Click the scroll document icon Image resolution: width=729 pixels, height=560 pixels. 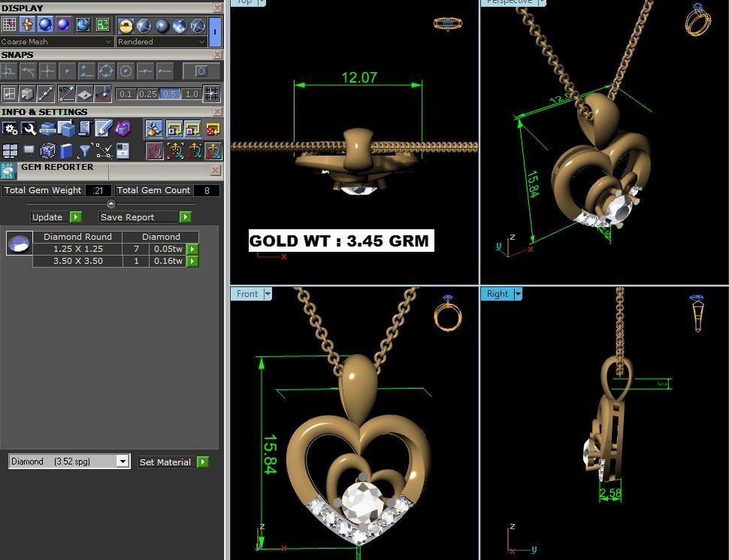point(85,129)
